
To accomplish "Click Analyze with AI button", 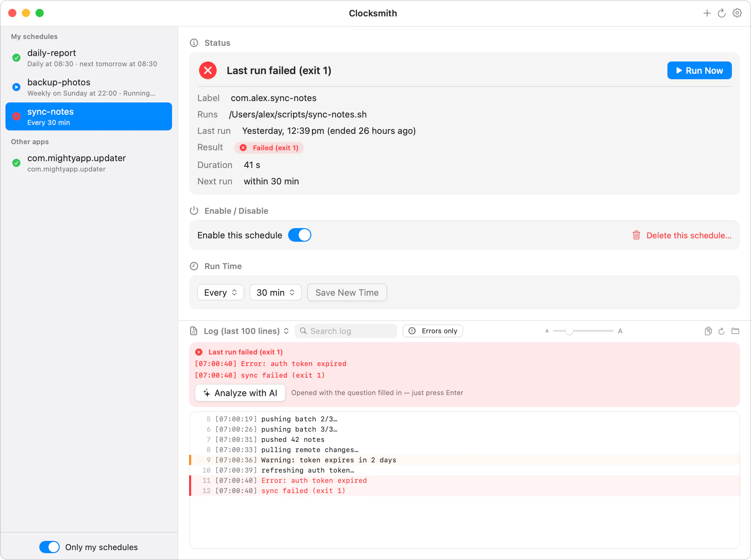I will (240, 393).
